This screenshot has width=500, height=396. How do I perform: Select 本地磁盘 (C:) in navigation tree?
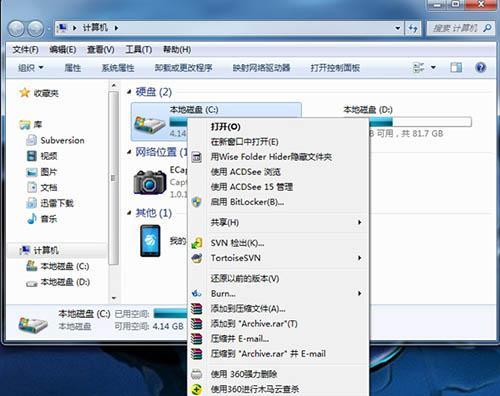coord(65,266)
